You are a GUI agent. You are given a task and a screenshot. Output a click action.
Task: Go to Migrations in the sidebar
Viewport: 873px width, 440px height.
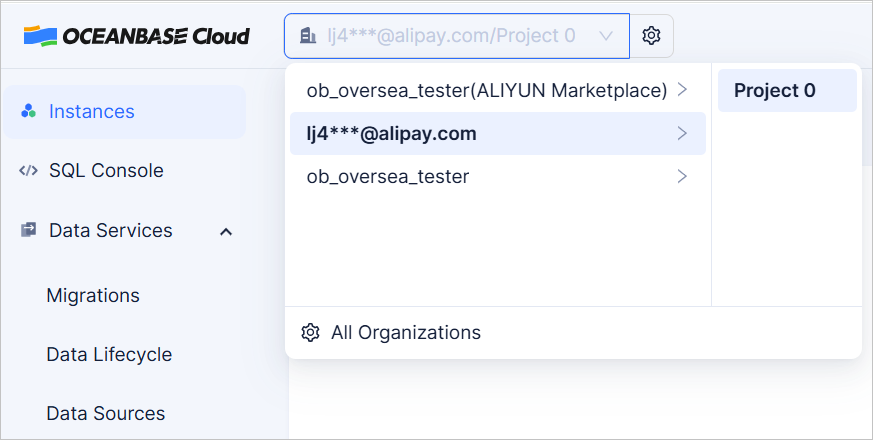tap(93, 296)
